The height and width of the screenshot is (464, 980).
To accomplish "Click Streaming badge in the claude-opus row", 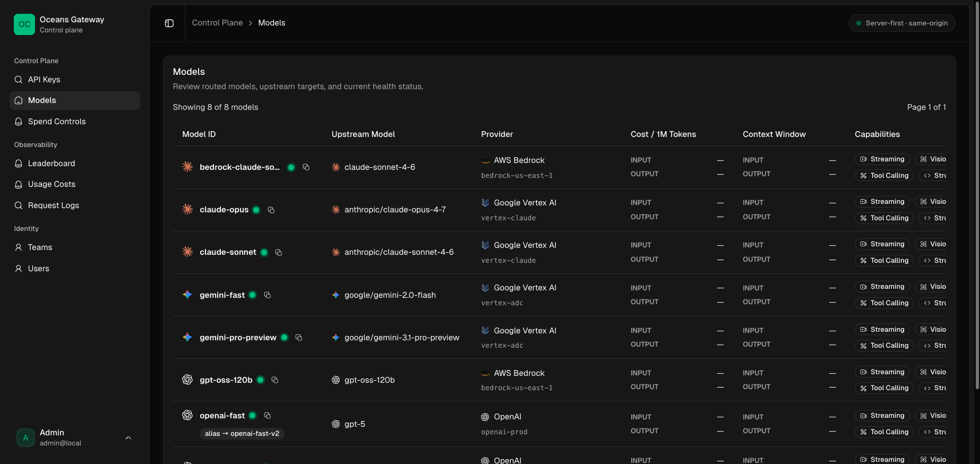I will (x=882, y=202).
